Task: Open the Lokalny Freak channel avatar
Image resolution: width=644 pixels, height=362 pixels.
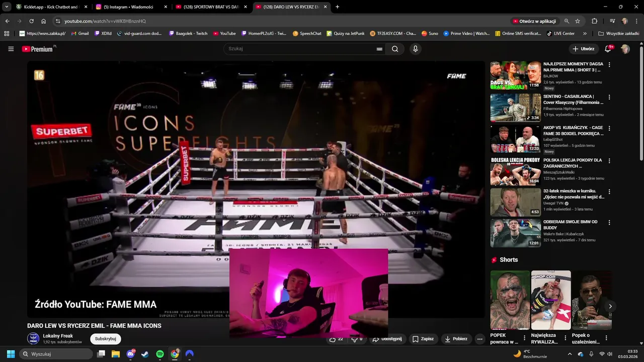Action: pos(33,338)
